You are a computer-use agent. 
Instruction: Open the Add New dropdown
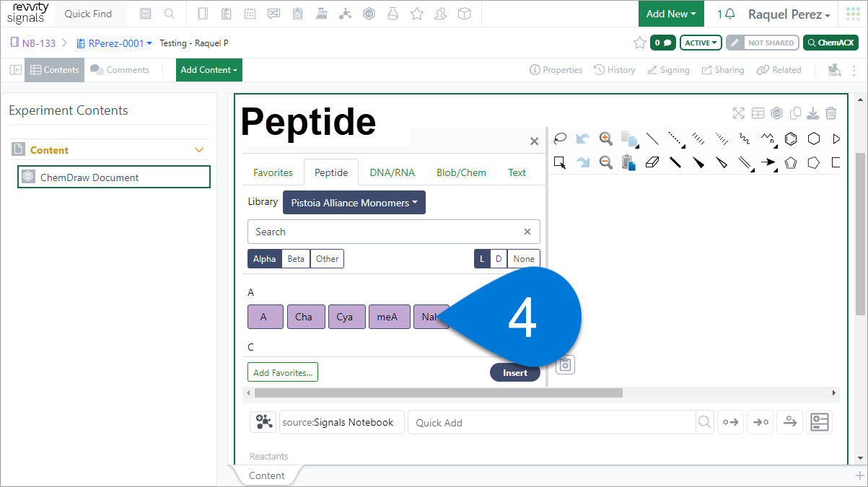[671, 14]
